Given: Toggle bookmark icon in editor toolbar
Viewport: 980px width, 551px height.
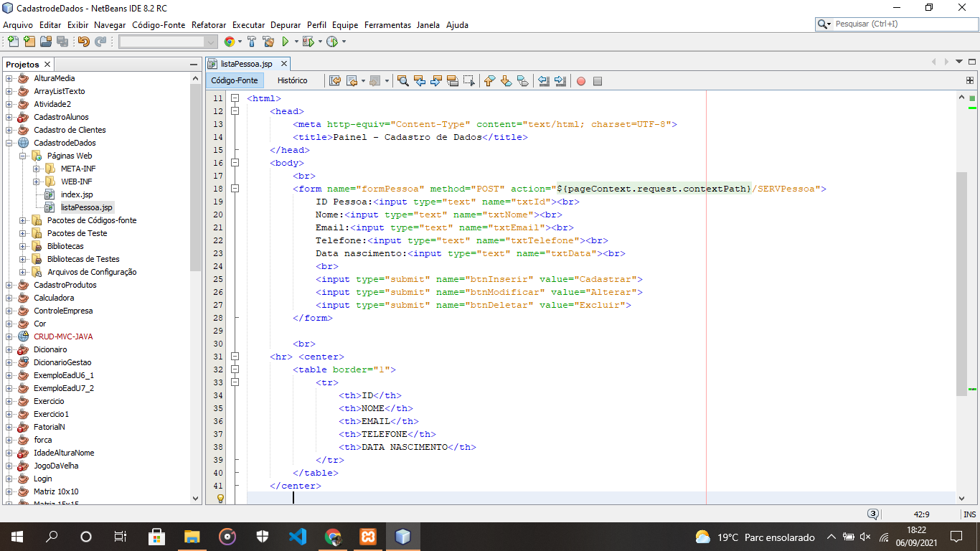Looking at the screenshot, I should point(522,81).
